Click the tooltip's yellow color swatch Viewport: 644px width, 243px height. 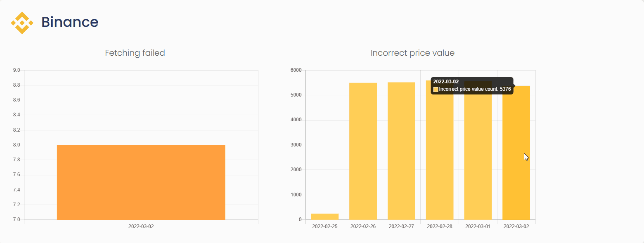coord(436,89)
